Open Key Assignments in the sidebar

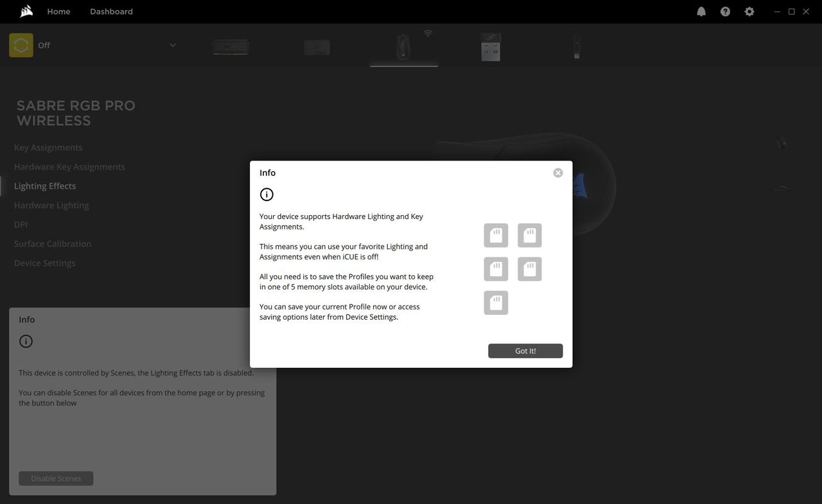tap(48, 148)
